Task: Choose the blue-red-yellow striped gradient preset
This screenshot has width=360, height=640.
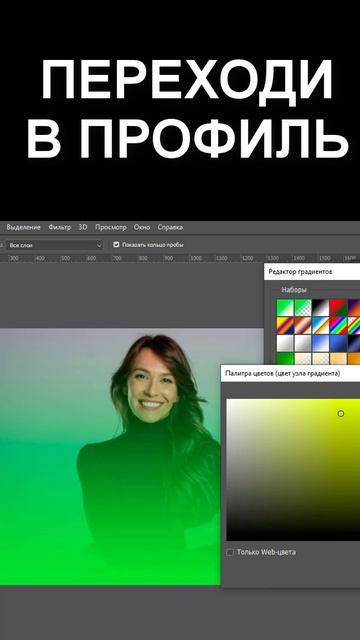Action: point(285,325)
